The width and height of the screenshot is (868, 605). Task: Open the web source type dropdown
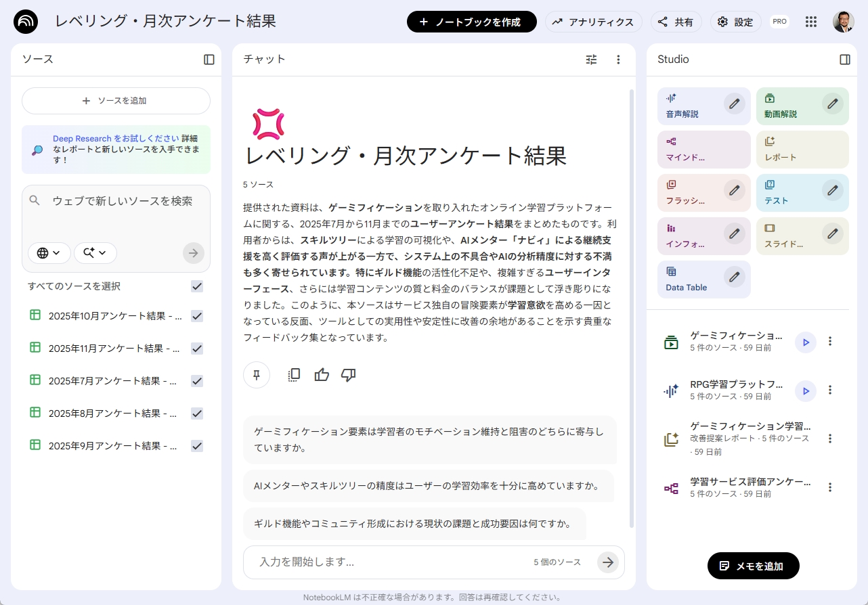point(49,253)
